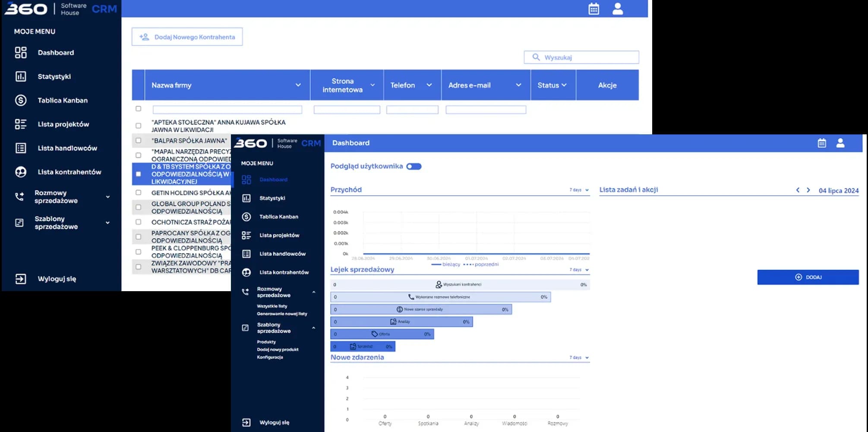
Task: Open calendar icon in back contractor window
Action: [594, 9]
